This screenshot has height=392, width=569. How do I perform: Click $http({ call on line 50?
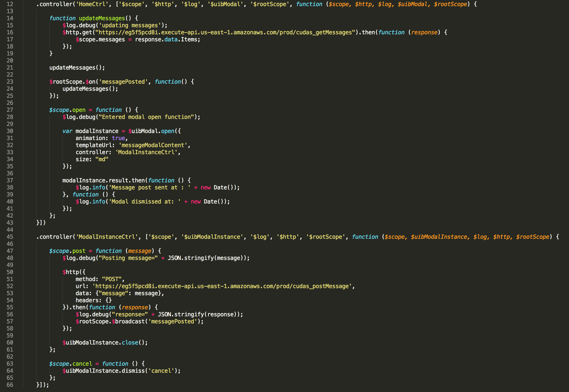pyautogui.click(x=74, y=272)
